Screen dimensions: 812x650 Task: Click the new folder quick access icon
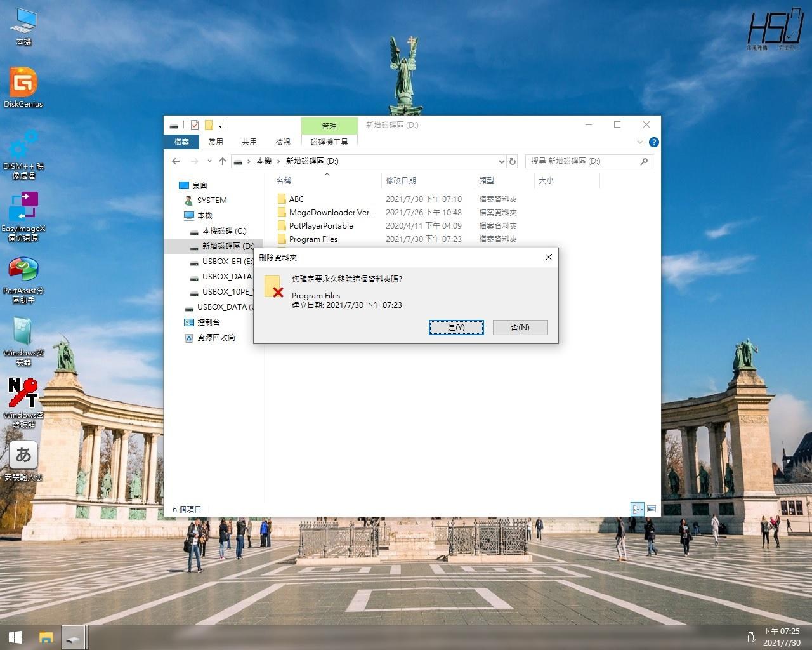(209, 124)
